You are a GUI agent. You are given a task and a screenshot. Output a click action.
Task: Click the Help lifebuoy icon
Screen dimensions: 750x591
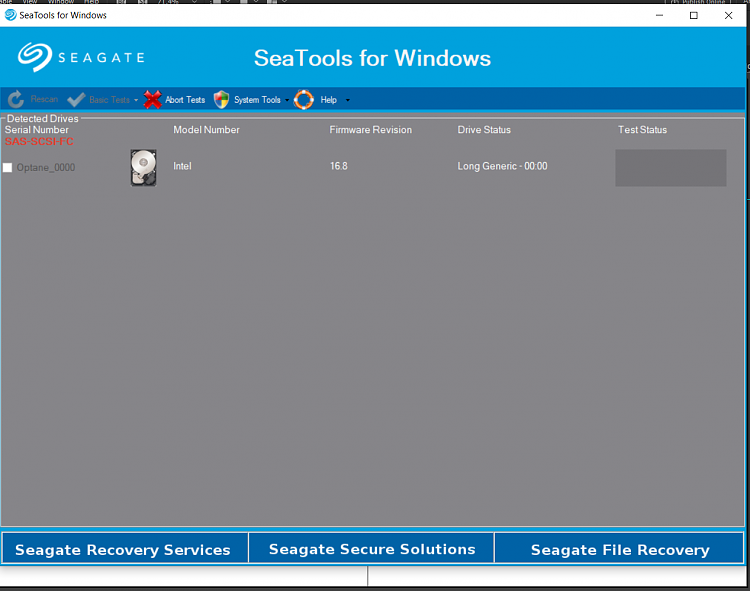(x=304, y=100)
